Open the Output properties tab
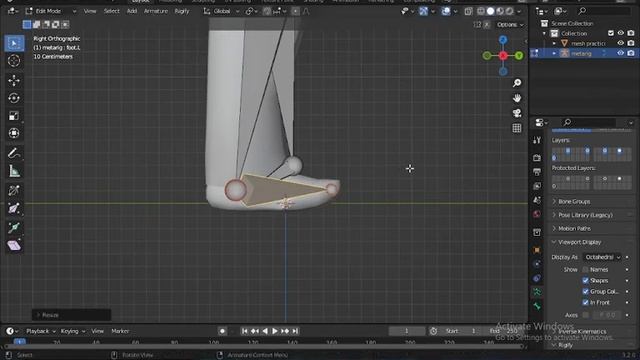Image resolution: width=640 pixels, height=360 pixels. click(x=537, y=172)
